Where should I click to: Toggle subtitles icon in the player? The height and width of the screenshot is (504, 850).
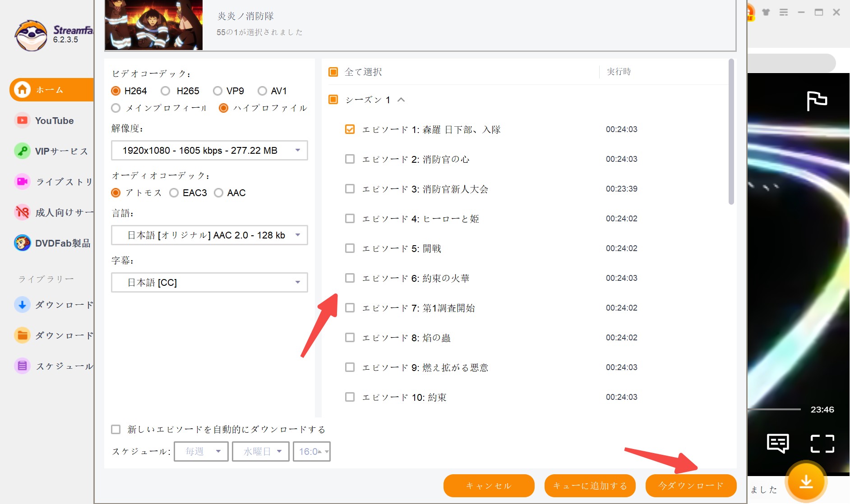(x=778, y=443)
